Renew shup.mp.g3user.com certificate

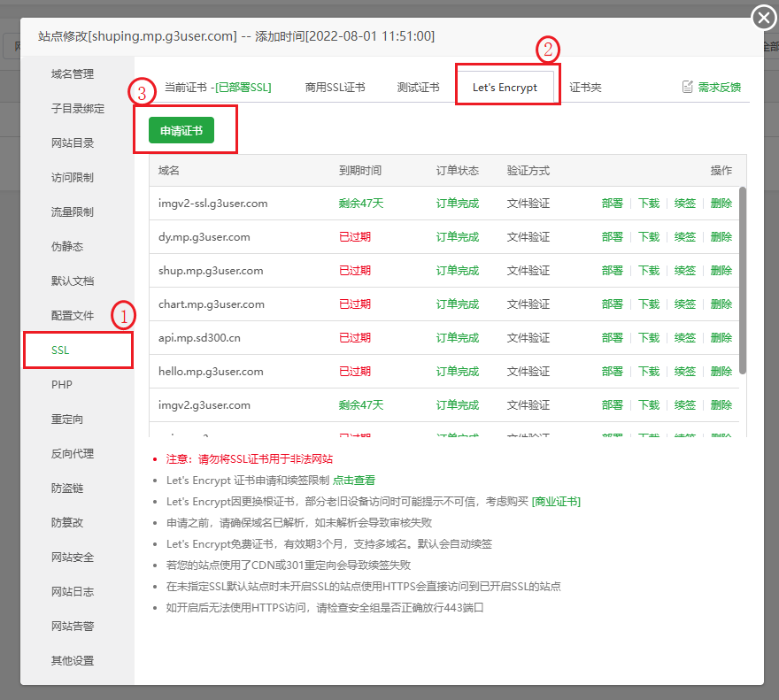pyautogui.click(x=684, y=271)
